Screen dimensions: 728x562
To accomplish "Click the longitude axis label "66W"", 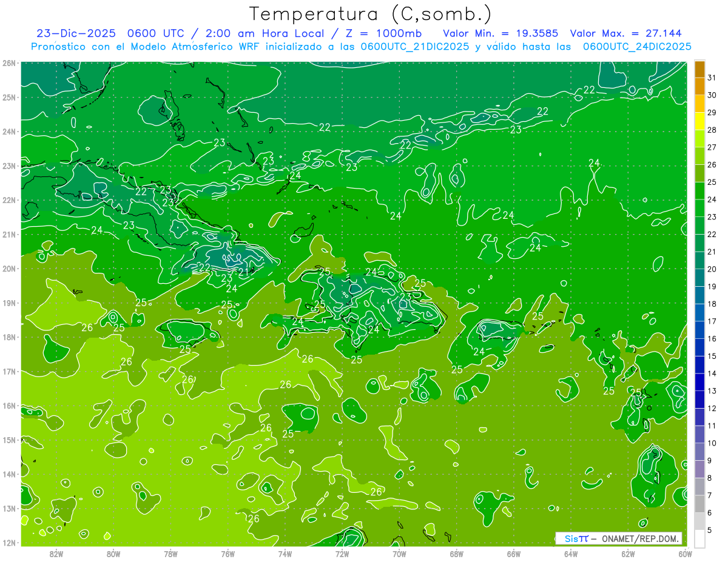I will (514, 553).
